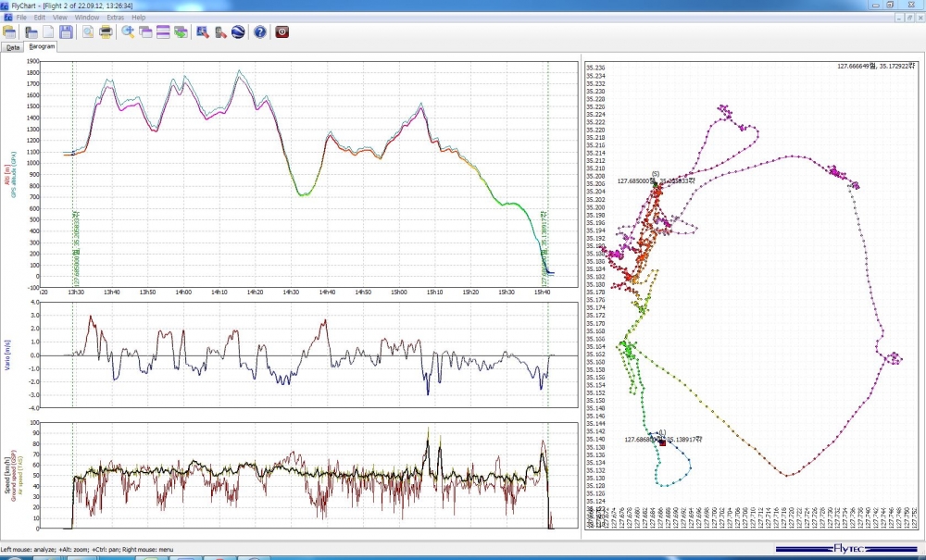Viewport: 926px width, 560px height.
Task: Launch Google Earth view via globe icon
Action: tap(238, 31)
